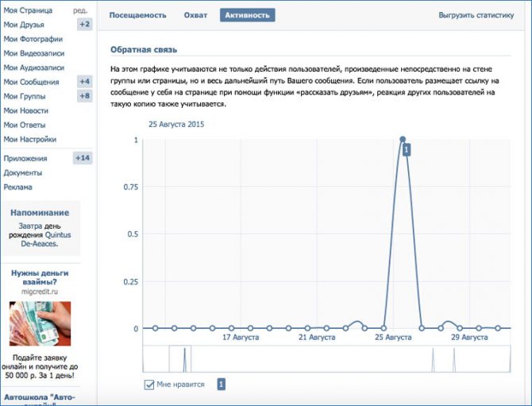The height and width of the screenshot is (406, 532).
Task: Click the legend count badge beside Мне нравится
Action: click(x=222, y=385)
